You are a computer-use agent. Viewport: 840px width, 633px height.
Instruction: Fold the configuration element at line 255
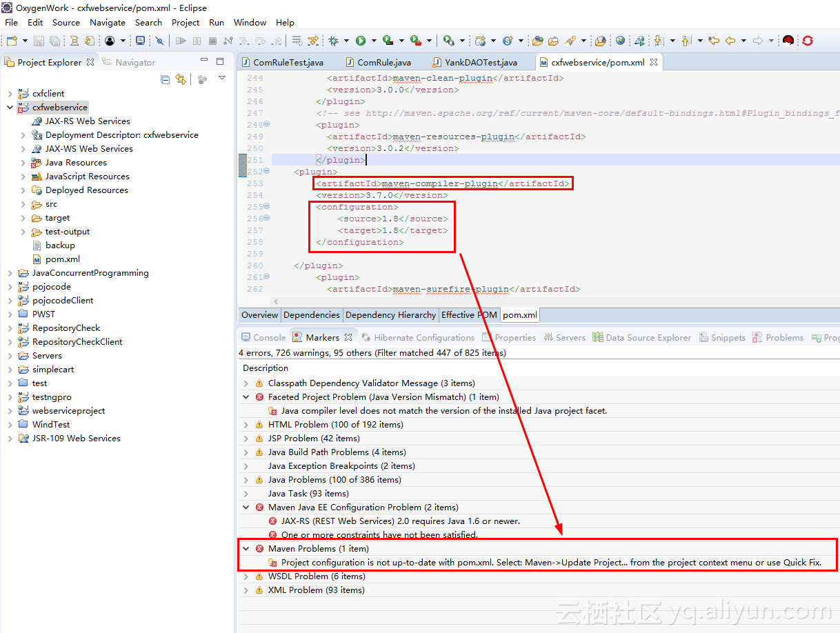pos(267,206)
